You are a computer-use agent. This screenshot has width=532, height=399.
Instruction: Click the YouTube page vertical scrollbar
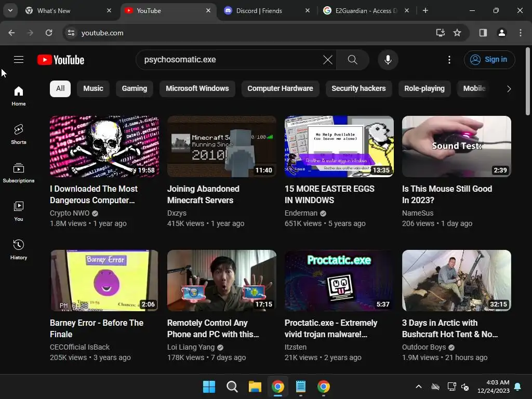click(528, 82)
